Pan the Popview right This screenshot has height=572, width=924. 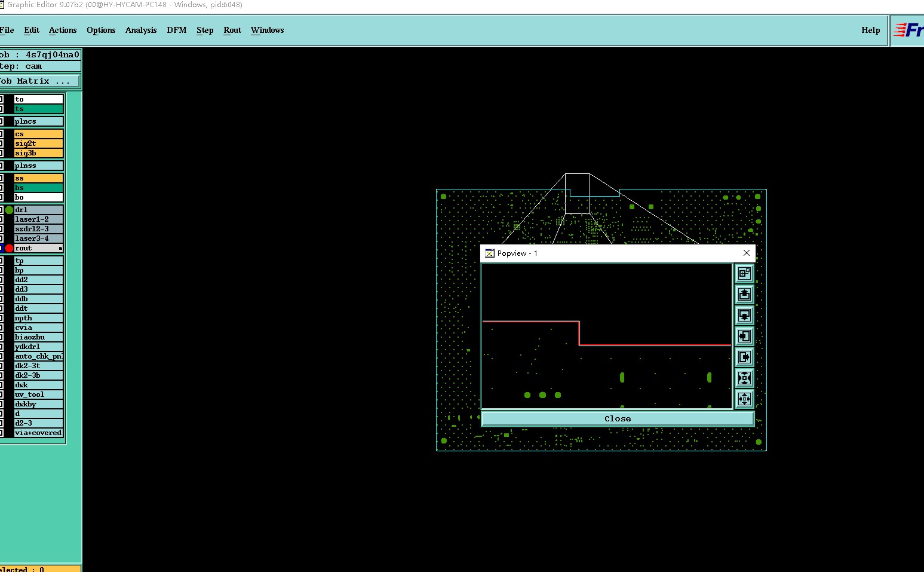tap(744, 357)
